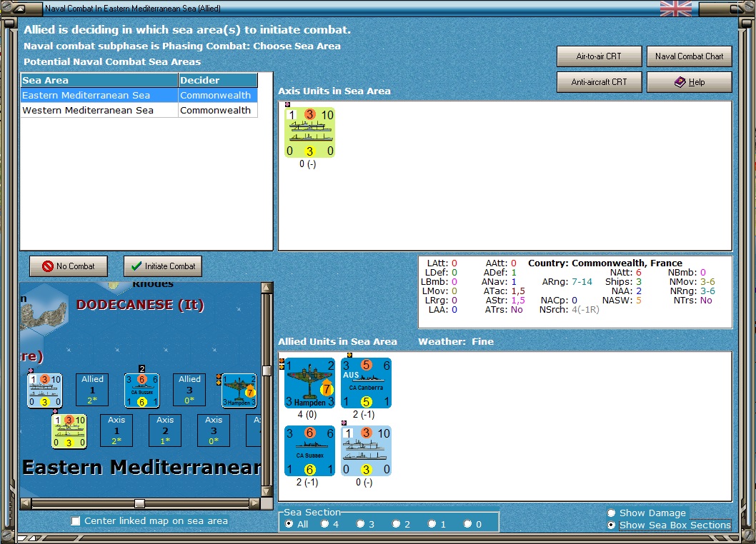Click the British flag icon in title bar

[675, 8]
